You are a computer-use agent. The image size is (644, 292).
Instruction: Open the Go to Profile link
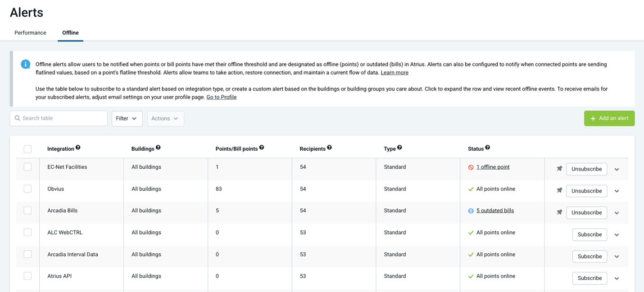[x=221, y=97]
